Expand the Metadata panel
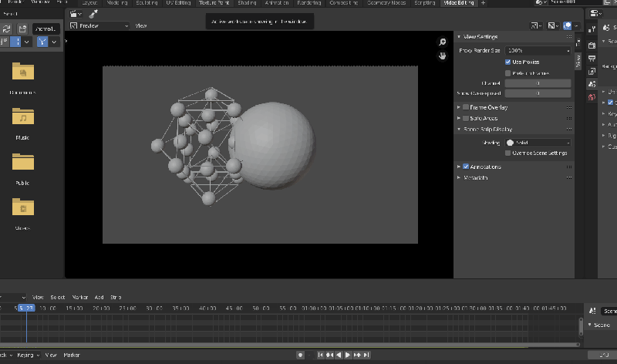Viewport: 617px width, 364px height. (459, 178)
